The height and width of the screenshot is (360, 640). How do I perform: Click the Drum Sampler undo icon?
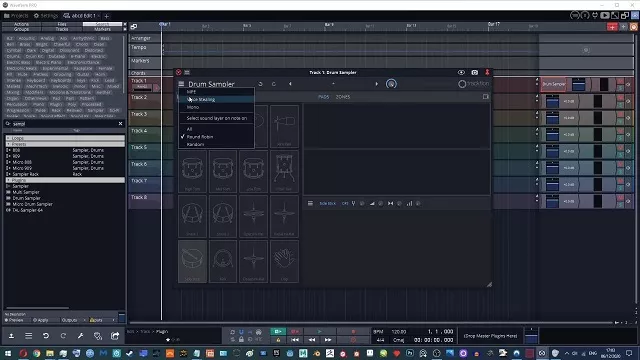260,84
